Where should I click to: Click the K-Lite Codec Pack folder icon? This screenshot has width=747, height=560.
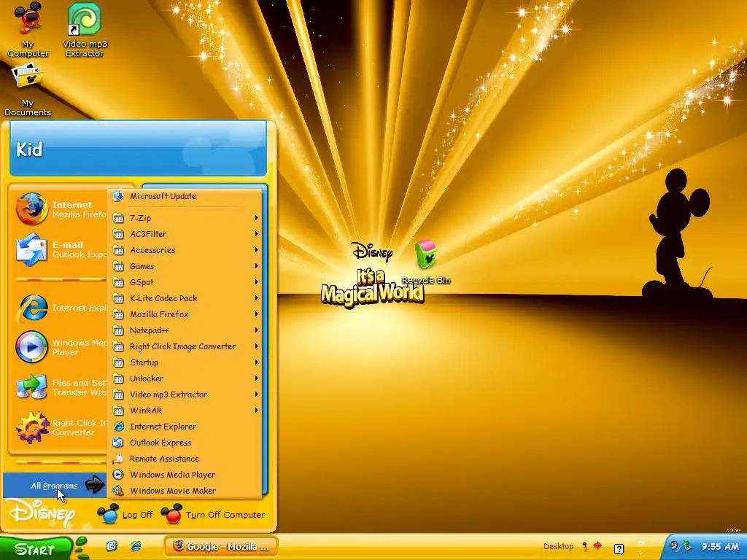118,298
